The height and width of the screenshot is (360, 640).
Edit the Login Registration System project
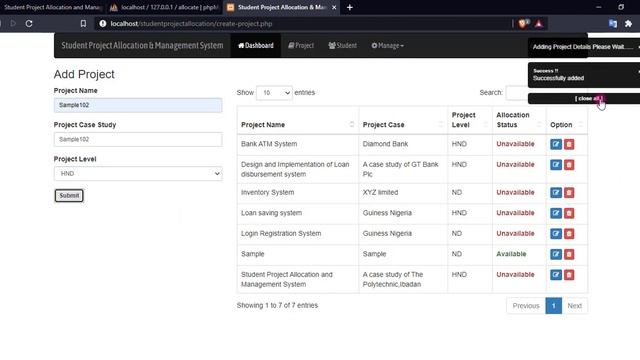556,234
